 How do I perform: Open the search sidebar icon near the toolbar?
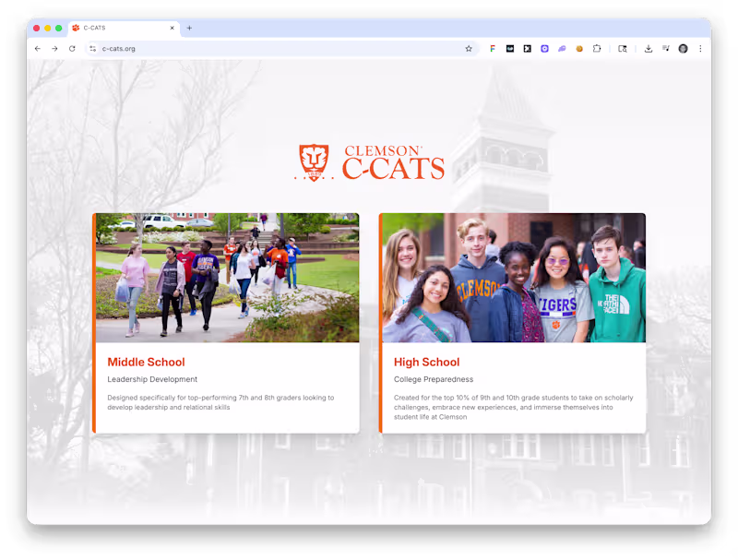(622, 49)
